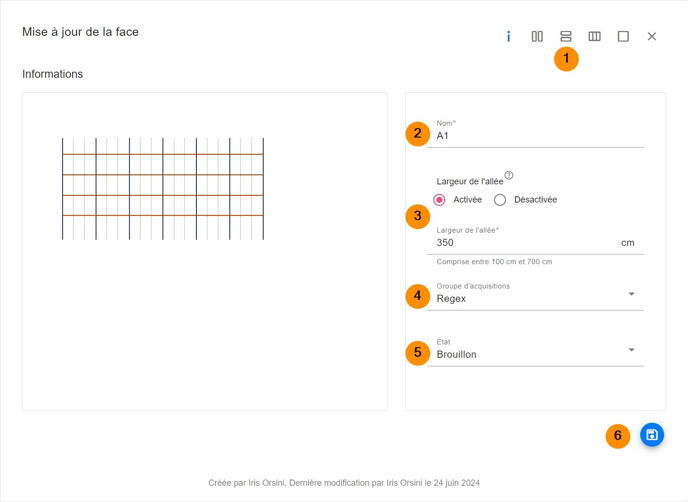The width and height of the screenshot is (688, 502).
Task: Click the orange badge numbered 4
Action: 418,296
